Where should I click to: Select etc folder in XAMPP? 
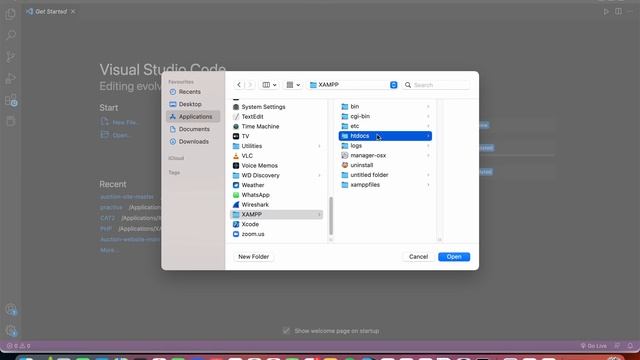tap(385, 126)
